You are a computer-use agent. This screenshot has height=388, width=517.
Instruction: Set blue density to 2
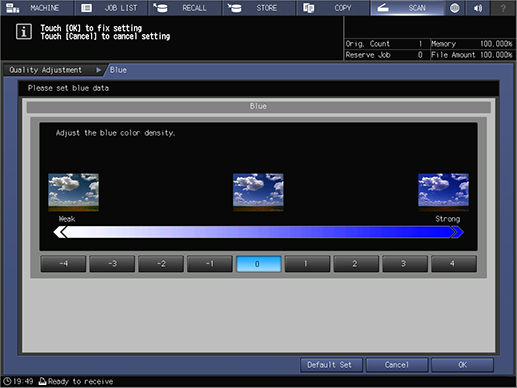356,264
